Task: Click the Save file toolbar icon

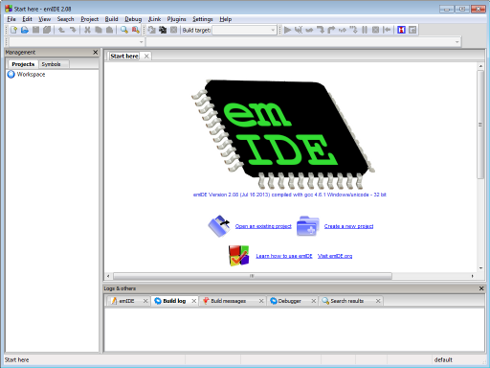Action: 36,30
